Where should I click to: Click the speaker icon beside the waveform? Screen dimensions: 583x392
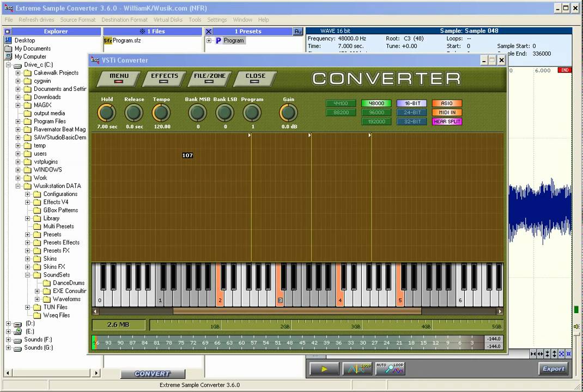[576, 327]
